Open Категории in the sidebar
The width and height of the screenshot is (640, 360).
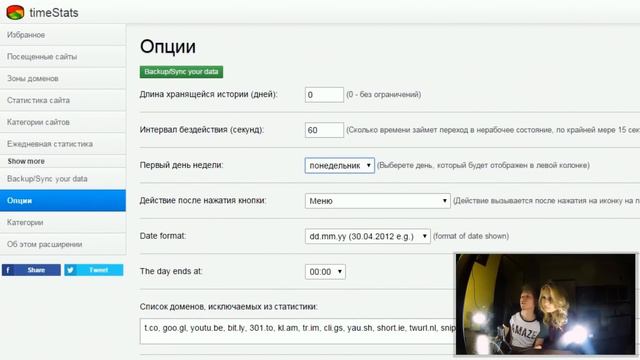click(x=63, y=222)
